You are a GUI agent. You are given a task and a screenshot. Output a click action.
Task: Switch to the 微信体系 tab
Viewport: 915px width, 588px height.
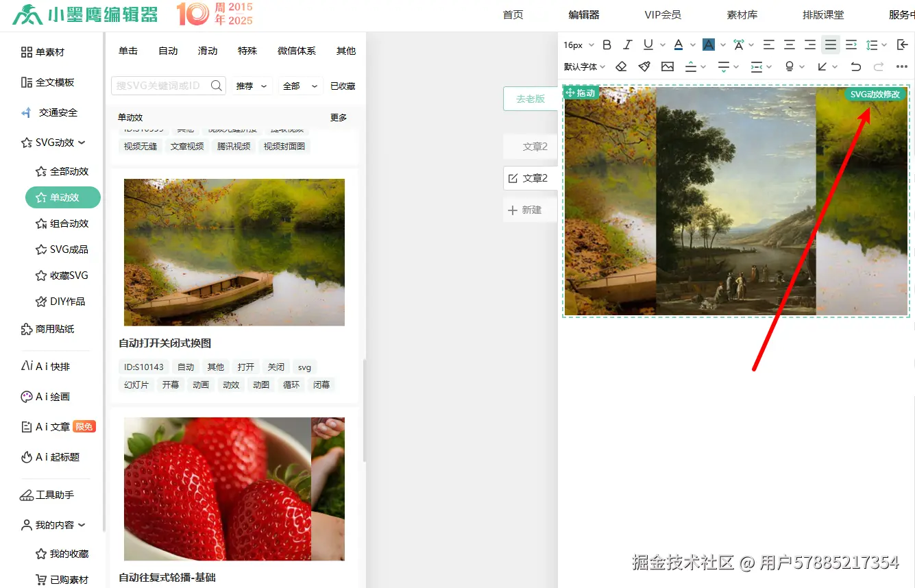[297, 51]
